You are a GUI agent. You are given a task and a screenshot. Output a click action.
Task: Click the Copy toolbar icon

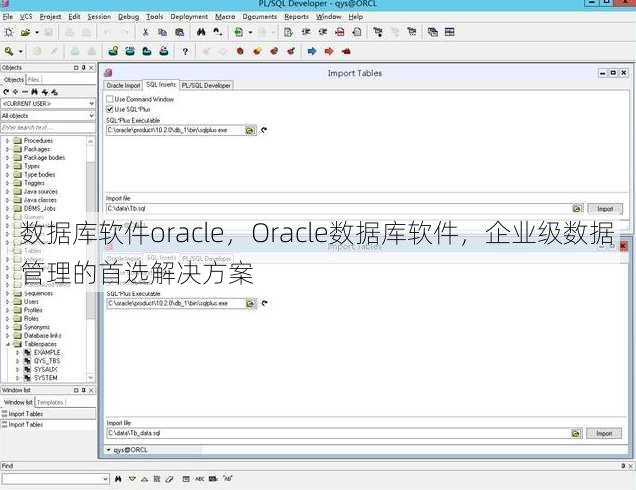click(x=162, y=32)
